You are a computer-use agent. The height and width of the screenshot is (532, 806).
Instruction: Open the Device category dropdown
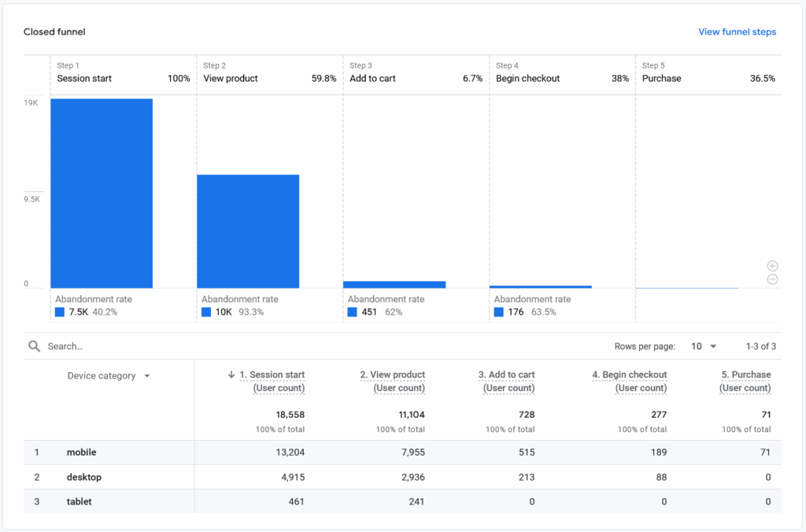[x=109, y=376]
